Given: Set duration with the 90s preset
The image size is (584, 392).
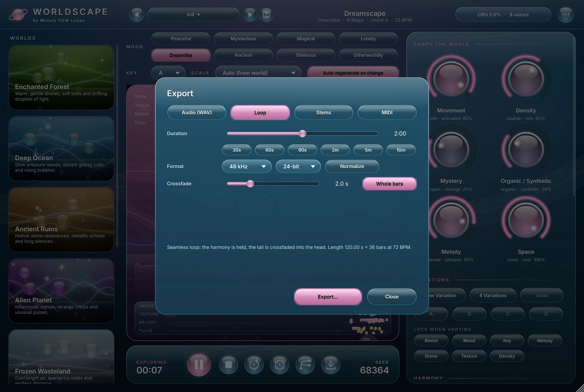Looking at the screenshot, I should click(x=302, y=150).
